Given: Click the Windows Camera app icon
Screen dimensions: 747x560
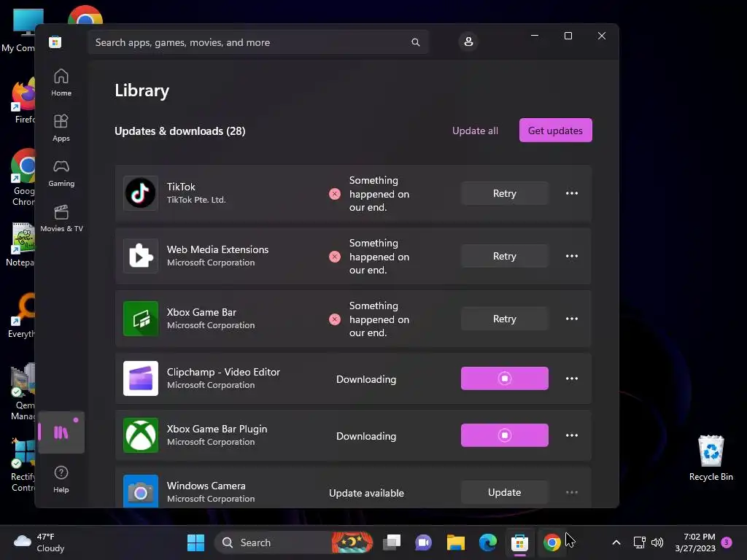Looking at the screenshot, I should tap(141, 491).
